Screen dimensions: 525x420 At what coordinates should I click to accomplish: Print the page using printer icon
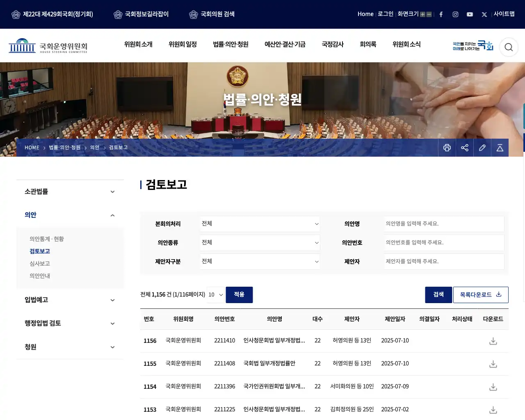point(447,148)
